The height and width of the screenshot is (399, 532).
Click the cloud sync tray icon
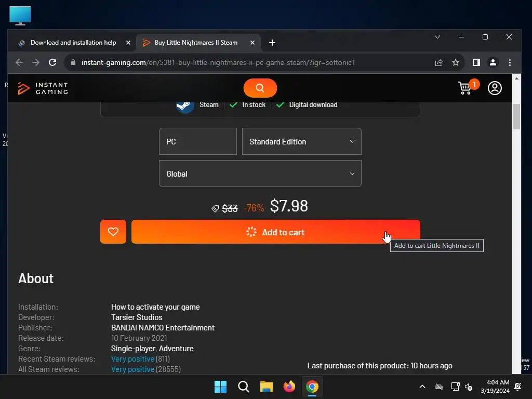point(439,387)
